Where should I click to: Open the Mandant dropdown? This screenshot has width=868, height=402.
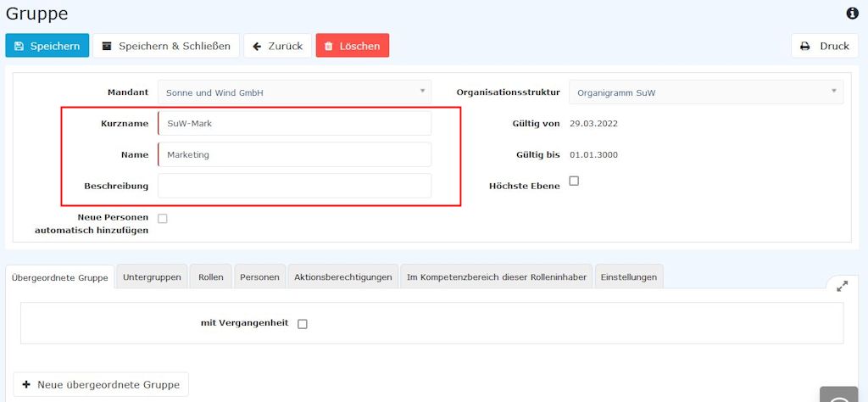[x=294, y=92]
